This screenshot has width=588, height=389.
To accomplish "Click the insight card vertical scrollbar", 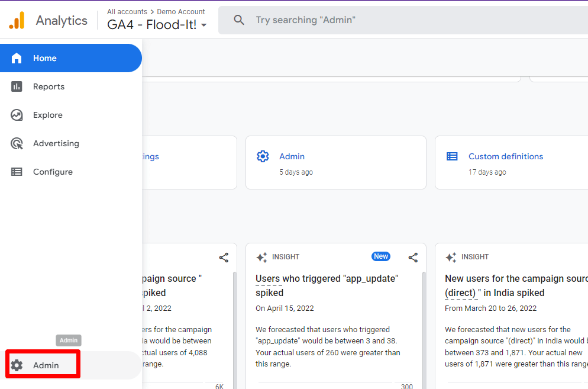I will click(423, 326).
